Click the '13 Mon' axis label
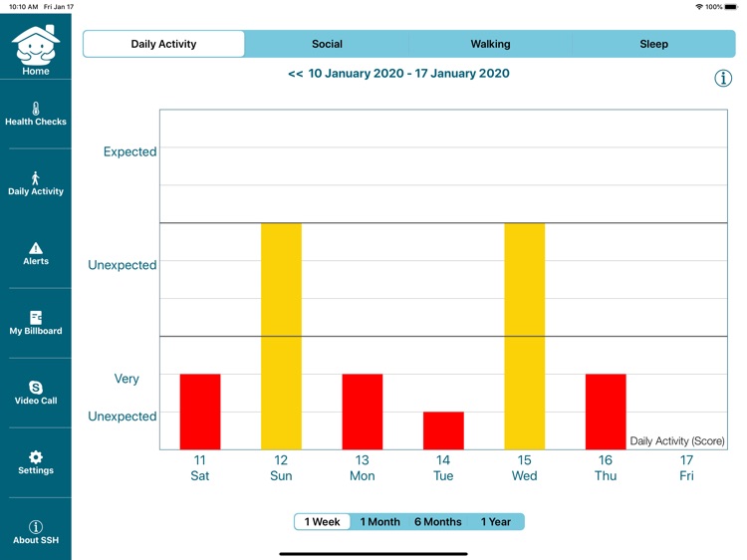747x560 pixels. coord(363,467)
